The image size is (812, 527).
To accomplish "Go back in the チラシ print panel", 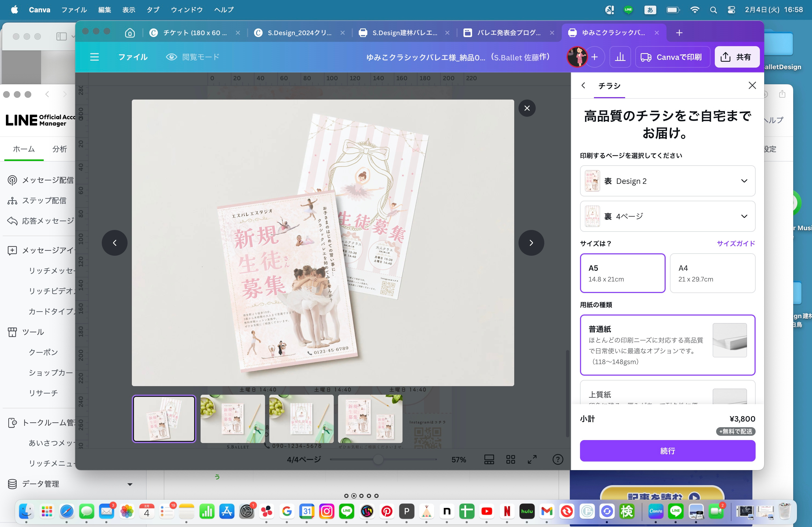I will tap(583, 85).
